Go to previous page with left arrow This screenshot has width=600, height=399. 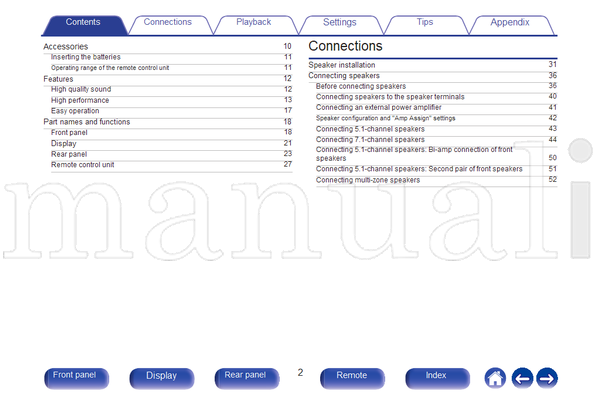(x=522, y=378)
